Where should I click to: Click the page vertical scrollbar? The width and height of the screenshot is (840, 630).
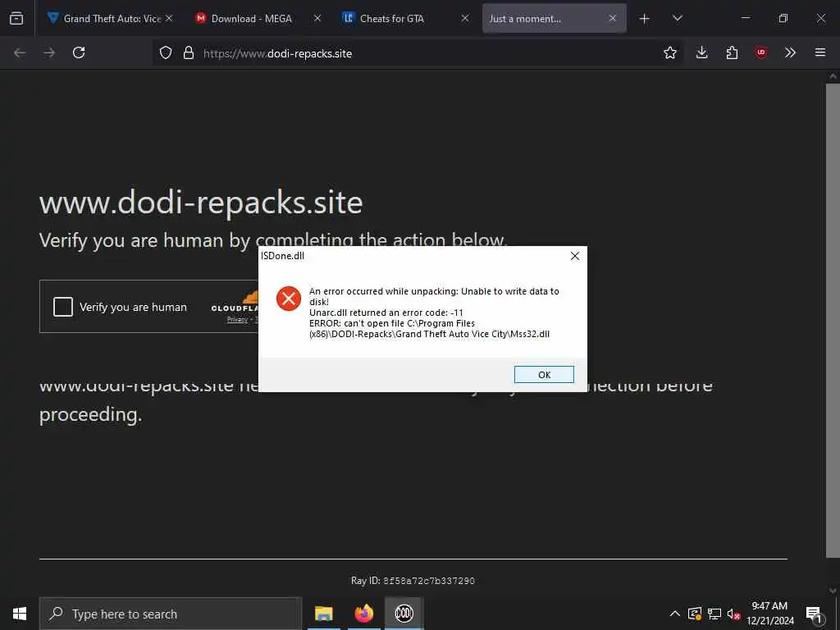pos(833,321)
